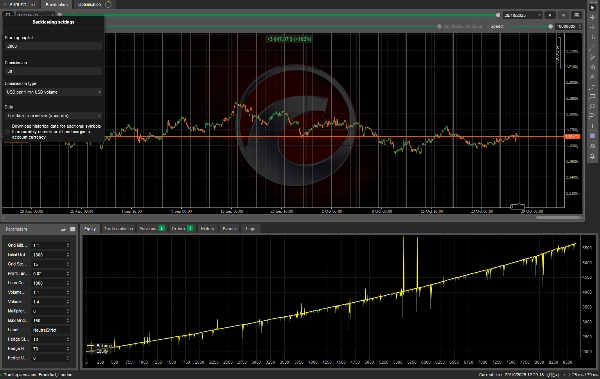The height and width of the screenshot is (379, 600).
Task: Adjust the Grid Mul parameter stepper
Action: point(68,245)
